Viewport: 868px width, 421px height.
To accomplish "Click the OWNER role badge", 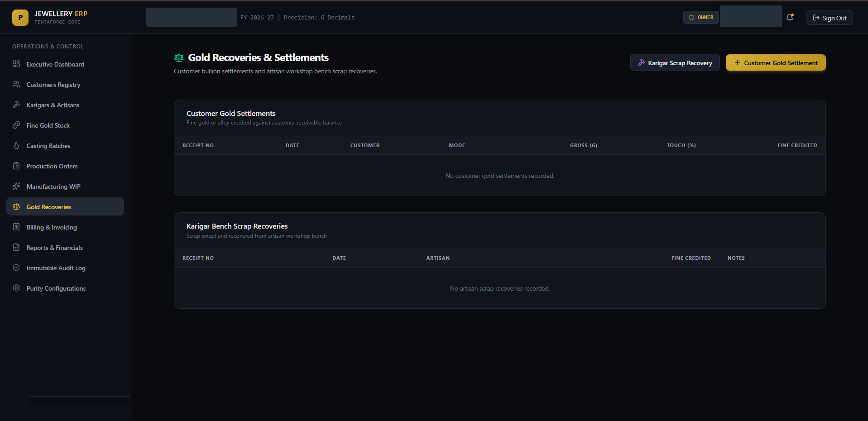I will [x=701, y=18].
